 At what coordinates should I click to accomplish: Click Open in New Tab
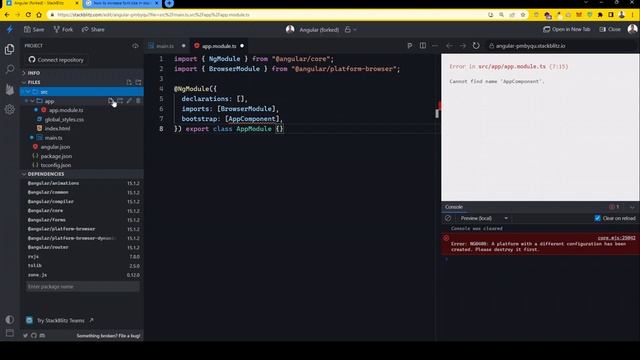click(x=567, y=29)
